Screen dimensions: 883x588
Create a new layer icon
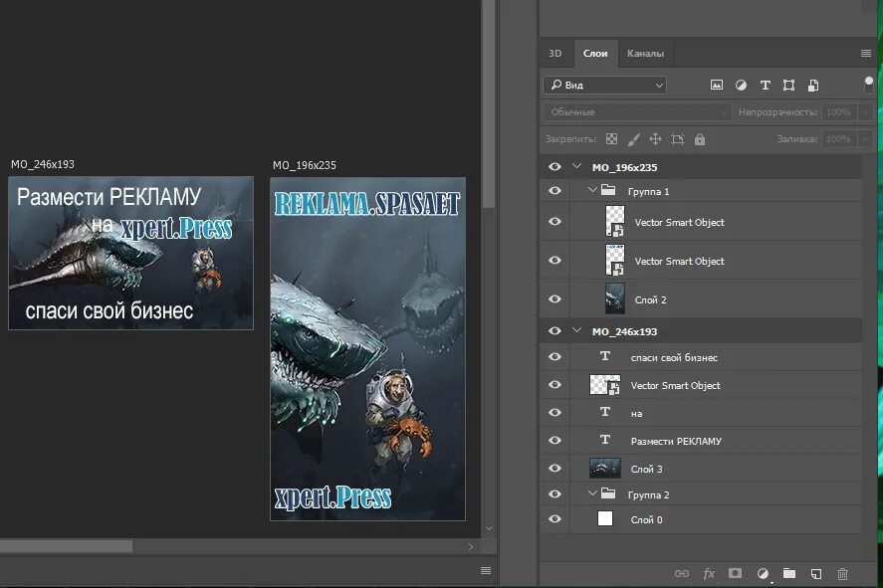(x=816, y=573)
